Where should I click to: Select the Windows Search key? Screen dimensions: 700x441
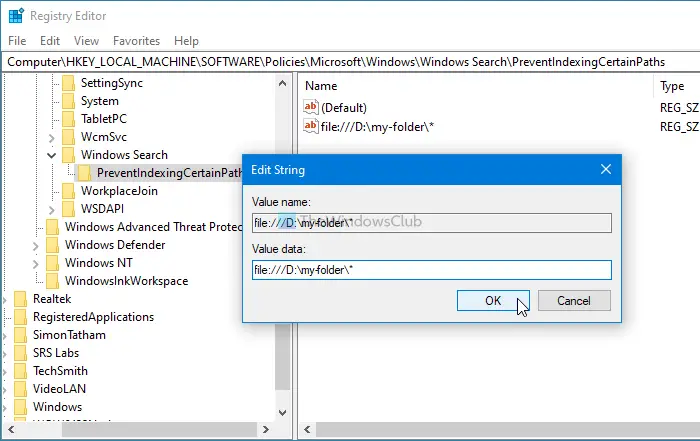tap(124, 155)
